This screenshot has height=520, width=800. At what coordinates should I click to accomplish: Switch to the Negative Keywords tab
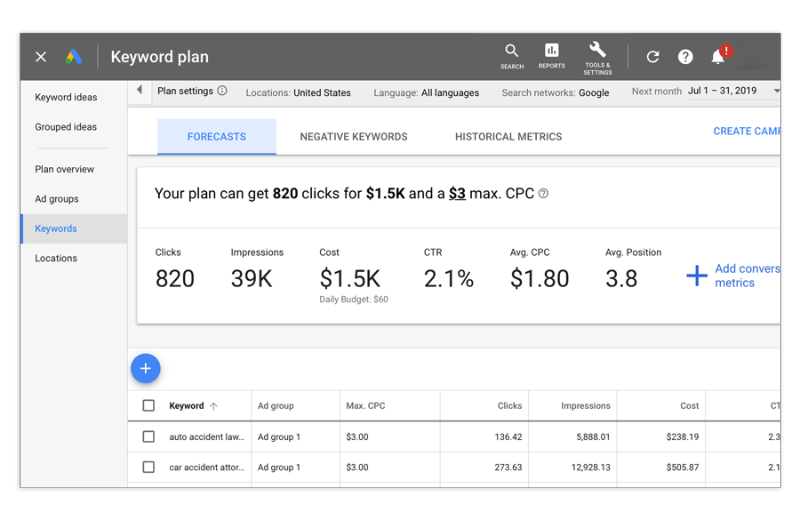click(x=354, y=137)
